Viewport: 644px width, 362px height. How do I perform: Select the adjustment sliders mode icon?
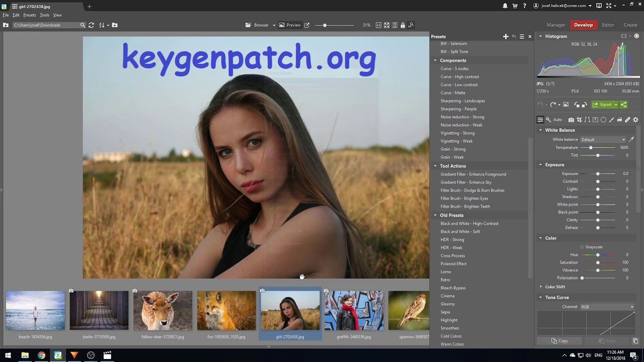click(x=540, y=120)
